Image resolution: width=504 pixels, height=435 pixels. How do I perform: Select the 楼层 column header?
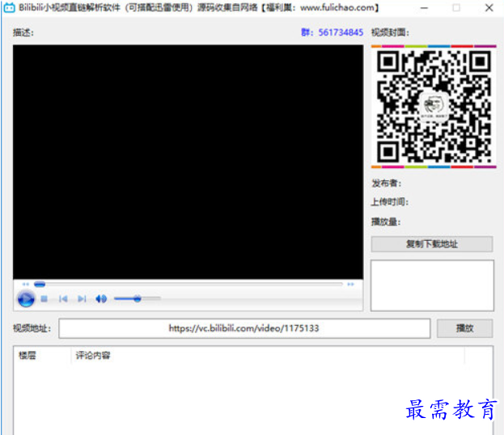coord(42,355)
